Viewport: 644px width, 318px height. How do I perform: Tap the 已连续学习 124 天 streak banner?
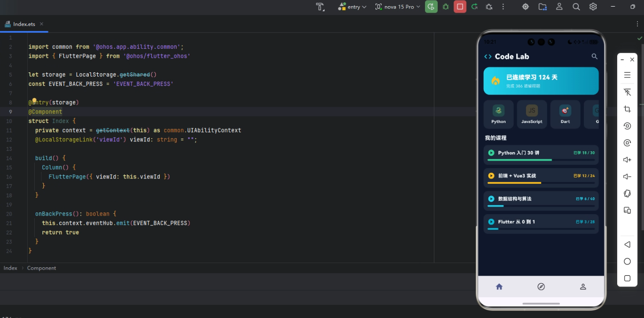tap(541, 81)
